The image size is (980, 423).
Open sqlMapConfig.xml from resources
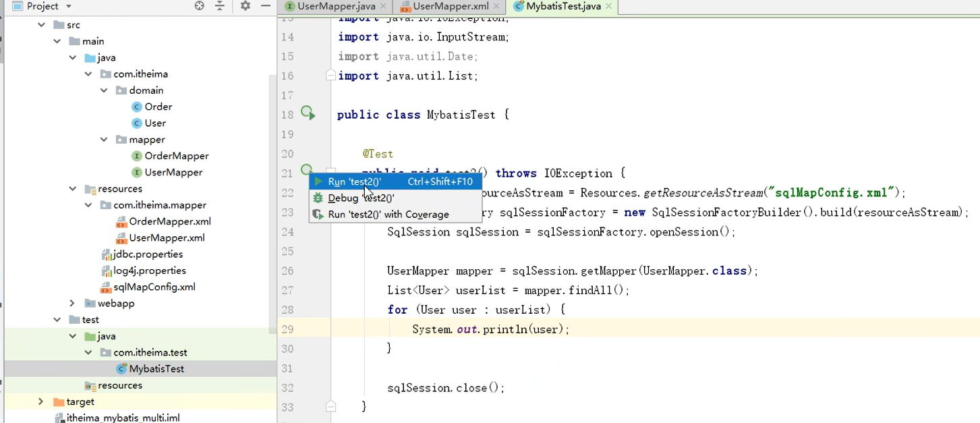point(154,286)
